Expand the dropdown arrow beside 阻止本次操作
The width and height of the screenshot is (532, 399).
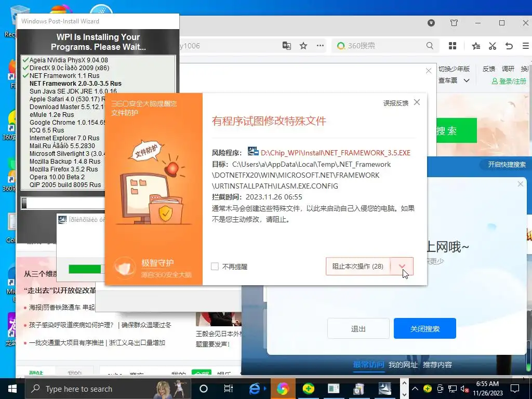[402, 267]
